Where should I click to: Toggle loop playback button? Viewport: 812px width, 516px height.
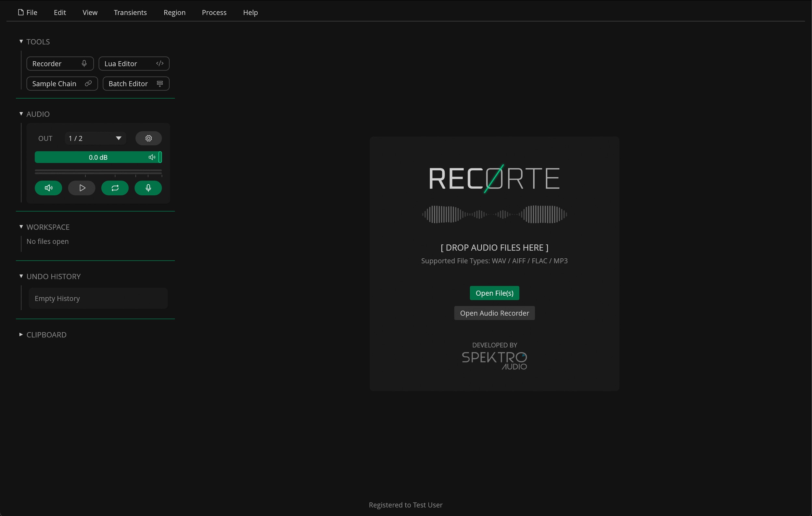click(x=115, y=188)
